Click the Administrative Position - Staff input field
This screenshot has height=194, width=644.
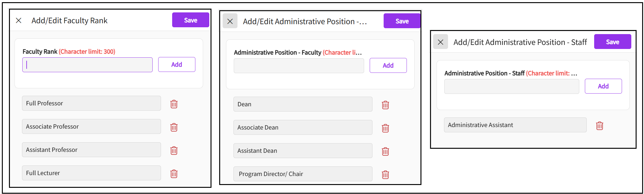(512, 86)
